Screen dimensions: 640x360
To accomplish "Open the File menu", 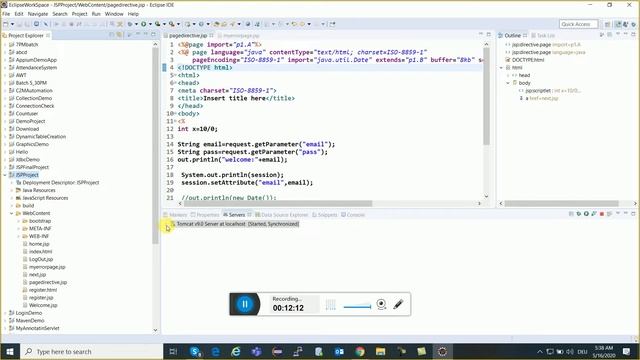I will pyautogui.click(x=6, y=14).
